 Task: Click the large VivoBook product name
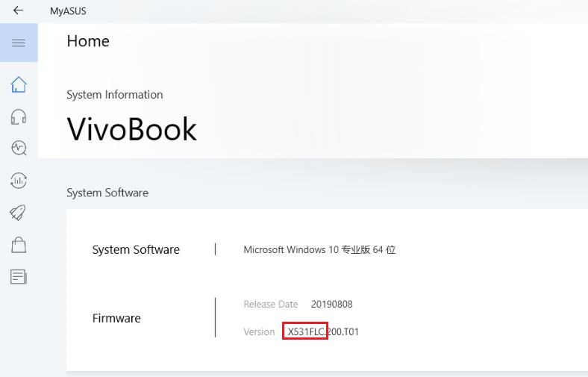coord(131,129)
